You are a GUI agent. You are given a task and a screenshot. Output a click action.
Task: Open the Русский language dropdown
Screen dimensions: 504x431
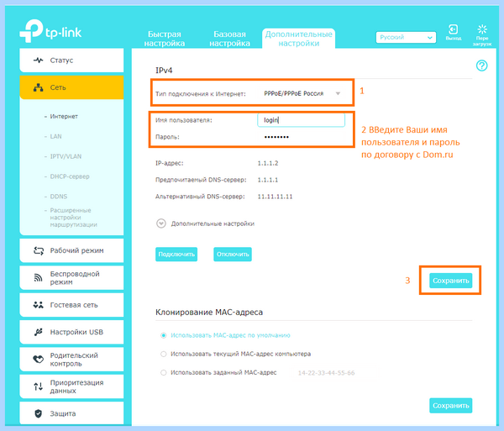point(406,37)
